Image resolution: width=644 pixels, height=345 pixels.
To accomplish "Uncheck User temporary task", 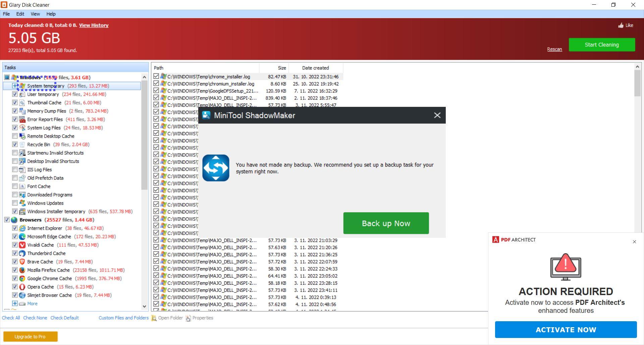I will [x=15, y=94].
